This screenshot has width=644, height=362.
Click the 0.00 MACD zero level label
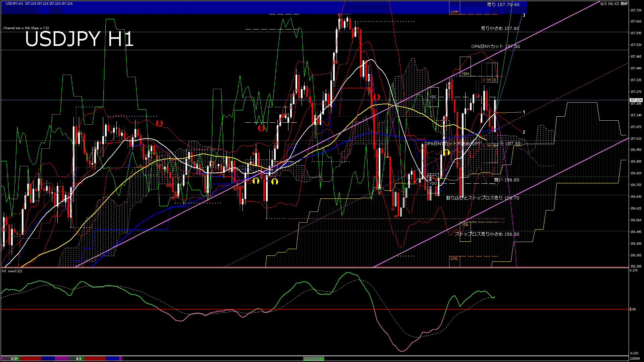click(633, 309)
